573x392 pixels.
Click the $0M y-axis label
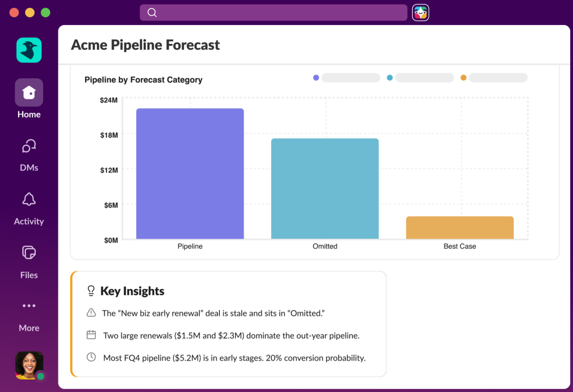111,240
